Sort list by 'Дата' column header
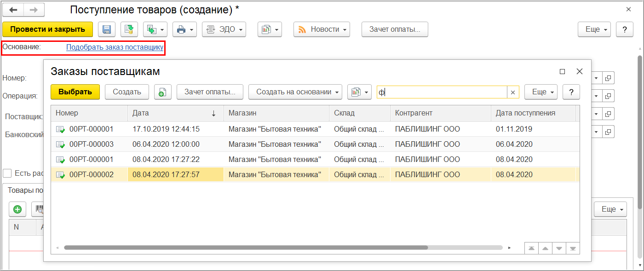The image size is (644, 271). click(175, 113)
